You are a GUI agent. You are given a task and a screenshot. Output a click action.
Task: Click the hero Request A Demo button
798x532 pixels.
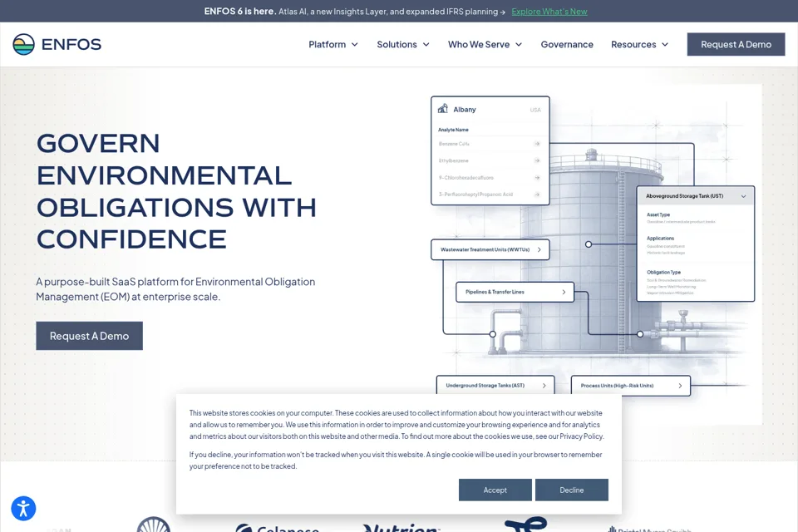tap(89, 336)
